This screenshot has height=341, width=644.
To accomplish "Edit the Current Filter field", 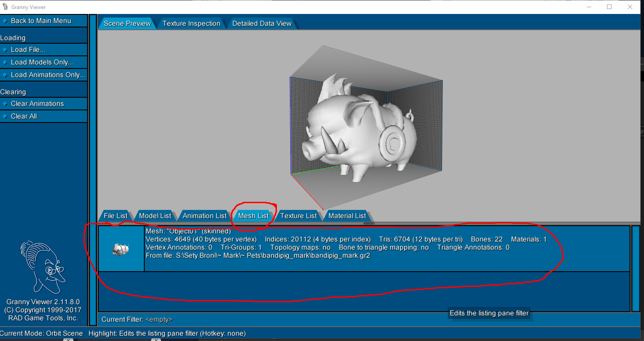I will click(159, 319).
